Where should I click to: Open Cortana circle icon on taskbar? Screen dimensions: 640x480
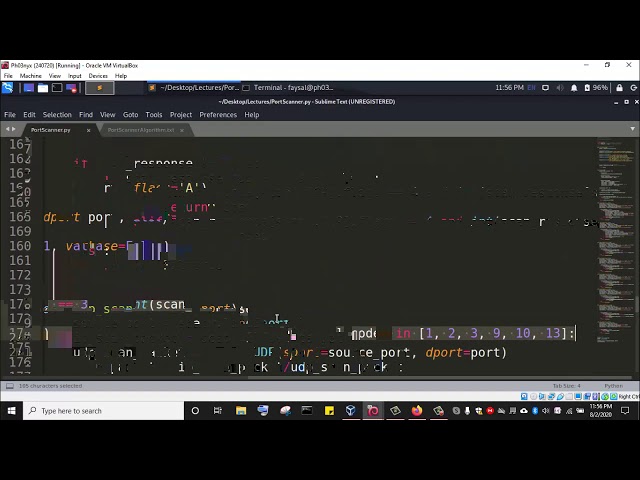point(195,411)
